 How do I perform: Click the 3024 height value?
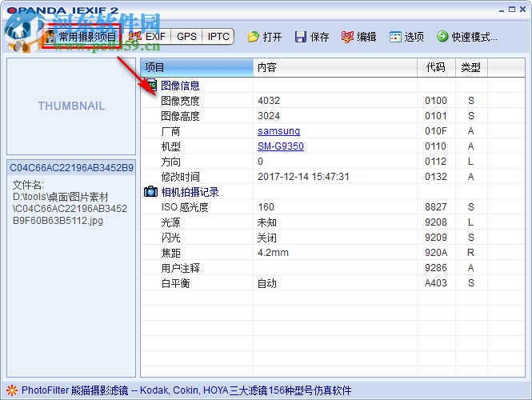(x=269, y=116)
